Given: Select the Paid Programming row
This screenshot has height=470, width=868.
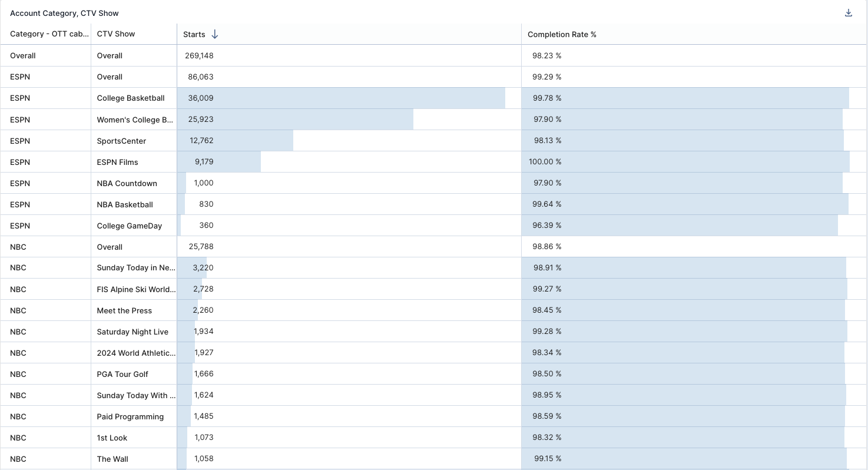Looking at the screenshot, I should [130, 416].
